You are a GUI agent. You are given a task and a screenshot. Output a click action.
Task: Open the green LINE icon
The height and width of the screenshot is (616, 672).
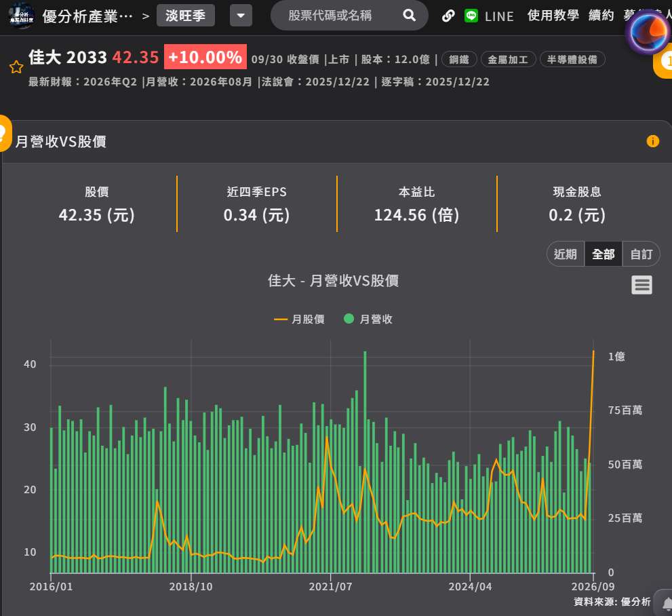471,16
